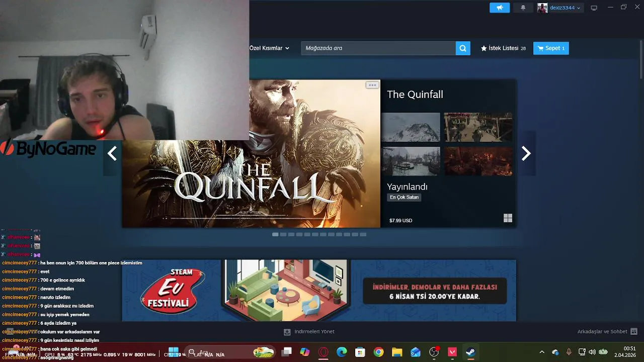Launch Copilot from the taskbar

click(305, 352)
